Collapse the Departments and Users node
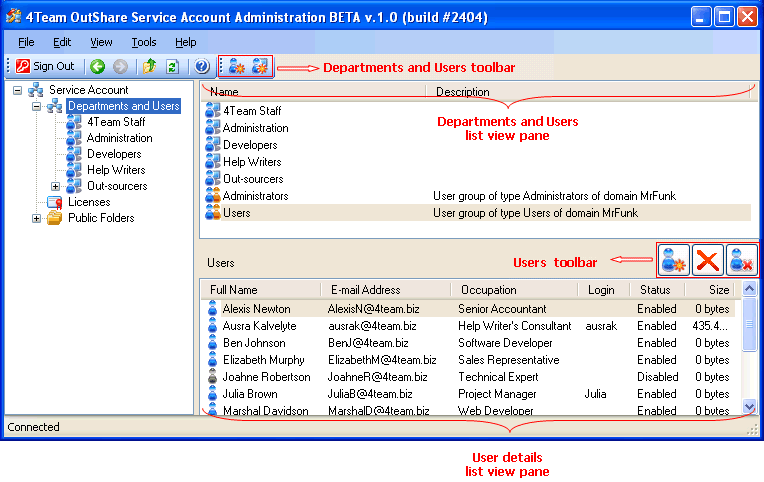The height and width of the screenshot is (482, 764). click(36, 106)
